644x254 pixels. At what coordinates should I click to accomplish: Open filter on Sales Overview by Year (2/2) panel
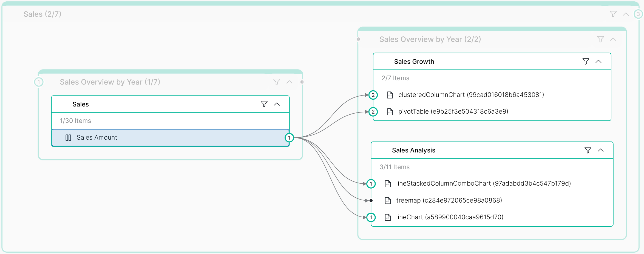(600, 39)
